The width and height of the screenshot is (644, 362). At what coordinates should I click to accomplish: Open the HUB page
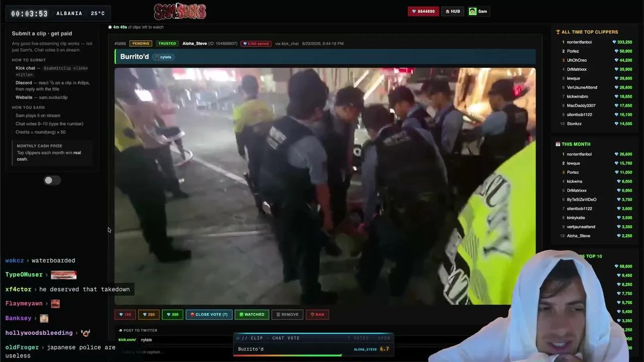point(452,12)
